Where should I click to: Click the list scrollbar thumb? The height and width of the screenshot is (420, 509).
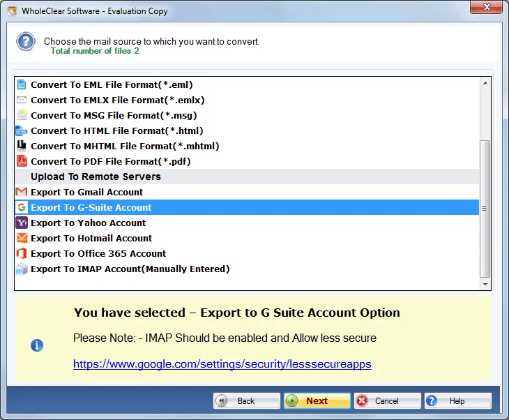pos(485,209)
